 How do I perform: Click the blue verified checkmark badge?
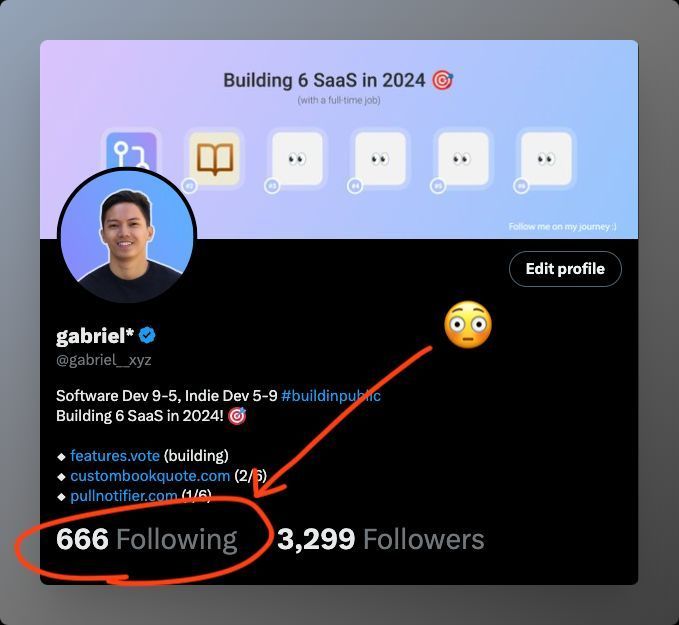[147, 335]
